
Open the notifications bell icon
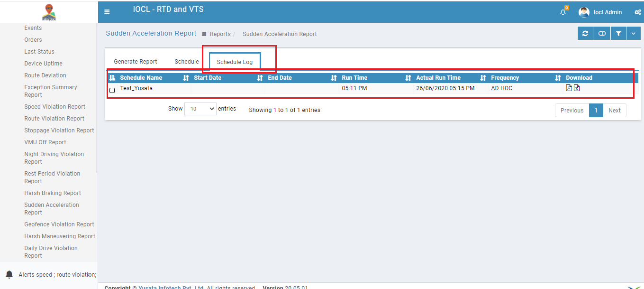point(563,12)
